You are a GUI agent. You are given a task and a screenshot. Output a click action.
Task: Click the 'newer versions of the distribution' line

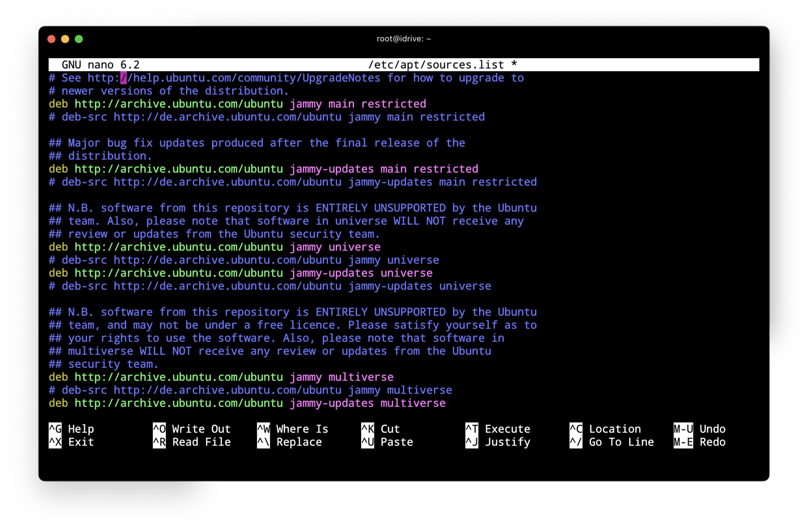click(168, 91)
